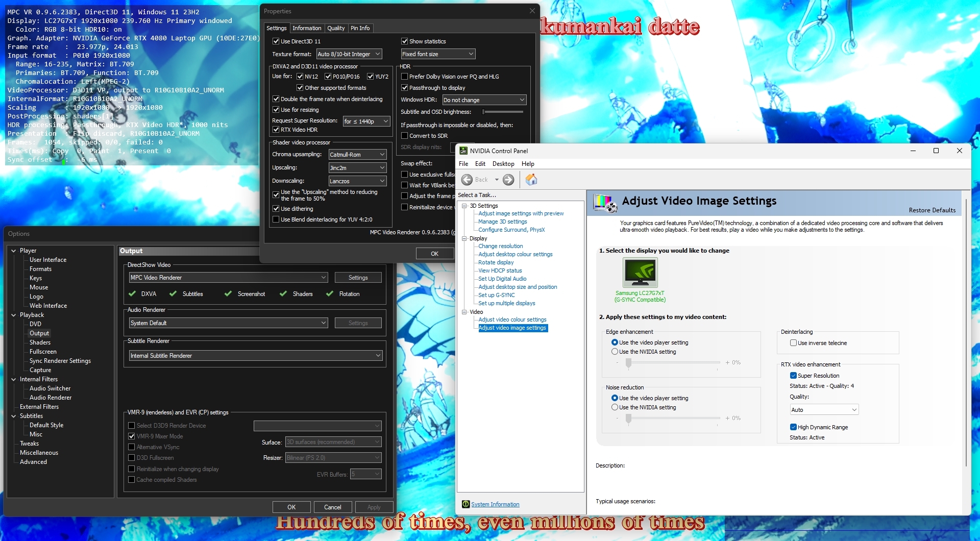Screen dimensions: 980x541
Task: Disable RTX Video HDR checkbox
Action: coord(276,130)
